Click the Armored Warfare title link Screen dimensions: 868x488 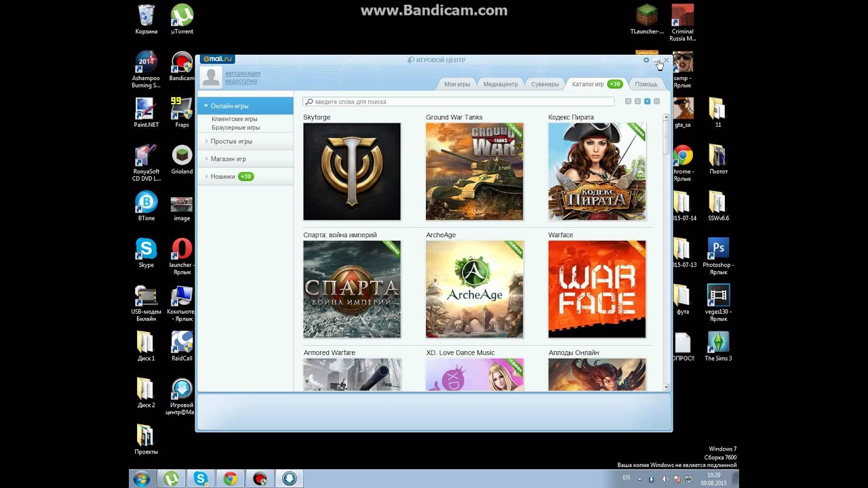coord(329,352)
